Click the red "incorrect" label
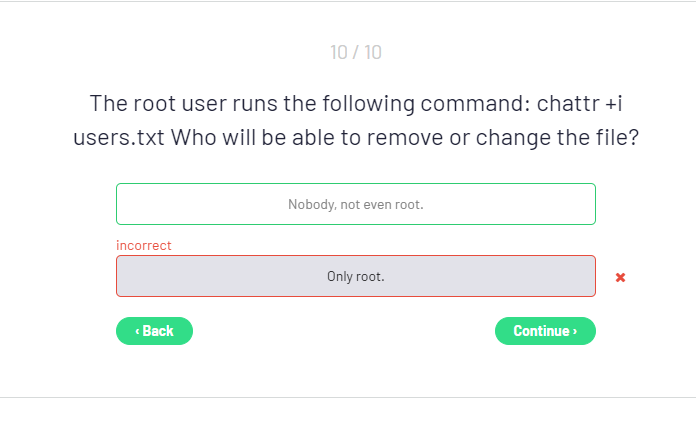Viewport: 696px width, 421px height. [x=144, y=245]
